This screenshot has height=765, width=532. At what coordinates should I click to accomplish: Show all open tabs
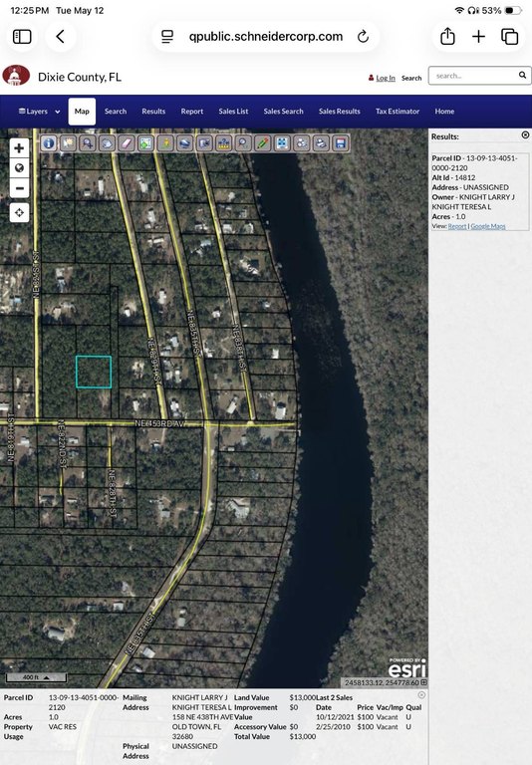point(510,37)
